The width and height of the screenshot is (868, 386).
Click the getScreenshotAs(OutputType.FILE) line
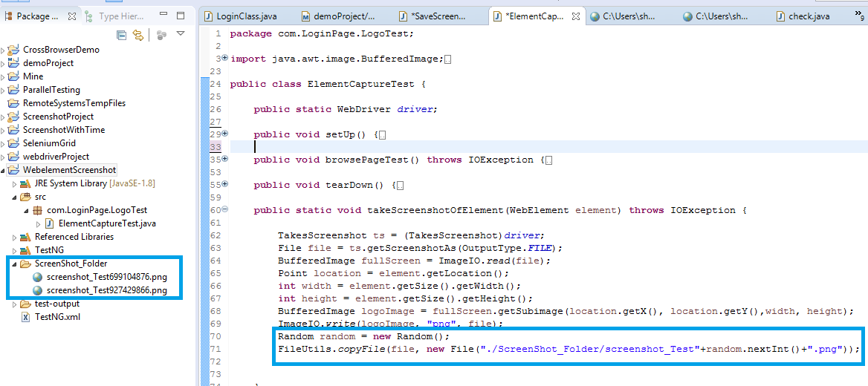(x=420, y=248)
